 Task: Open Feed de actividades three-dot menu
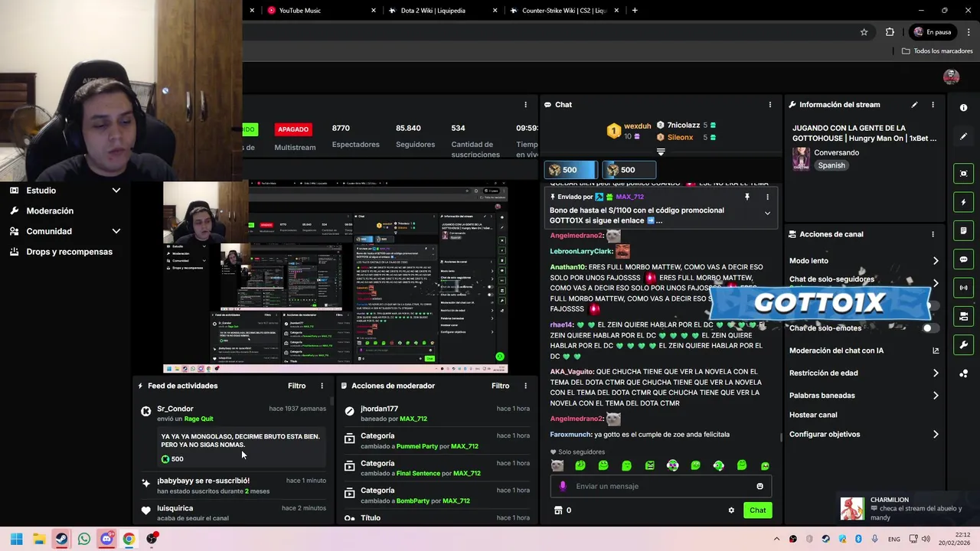(322, 386)
